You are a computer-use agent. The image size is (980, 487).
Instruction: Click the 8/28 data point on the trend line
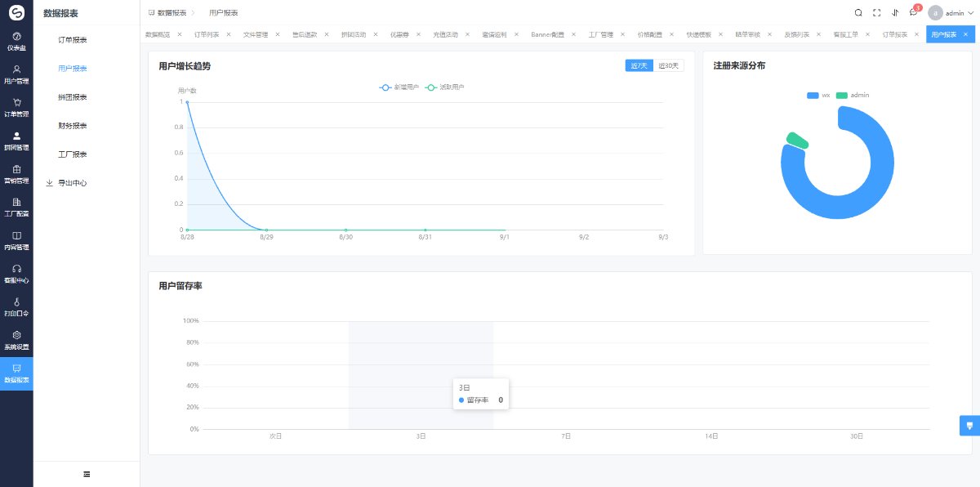(187, 102)
